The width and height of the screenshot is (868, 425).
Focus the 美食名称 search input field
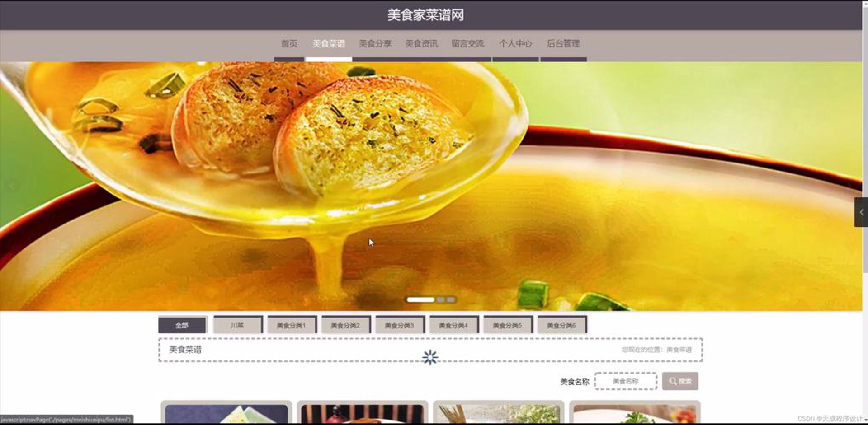626,381
